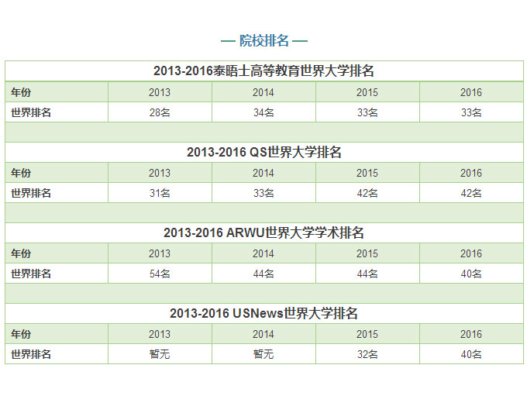Click the 院校排名 page title
The image size is (527, 420).
tap(263, 40)
